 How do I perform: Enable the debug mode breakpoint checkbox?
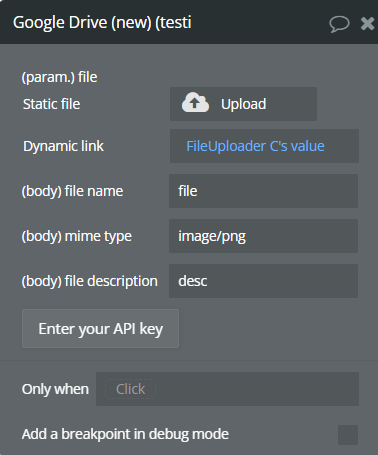point(348,435)
